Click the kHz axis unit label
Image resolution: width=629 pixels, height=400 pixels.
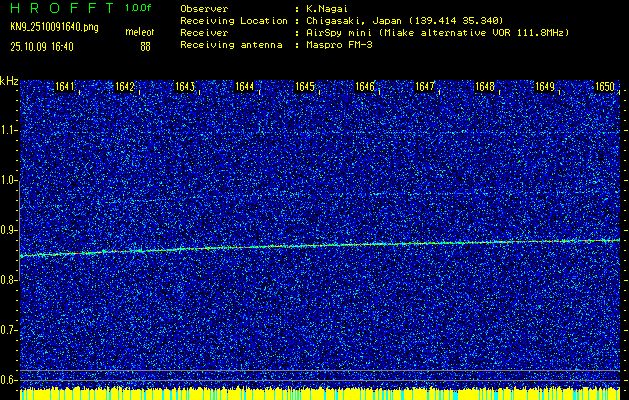pyautogui.click(x=9, y=80)
